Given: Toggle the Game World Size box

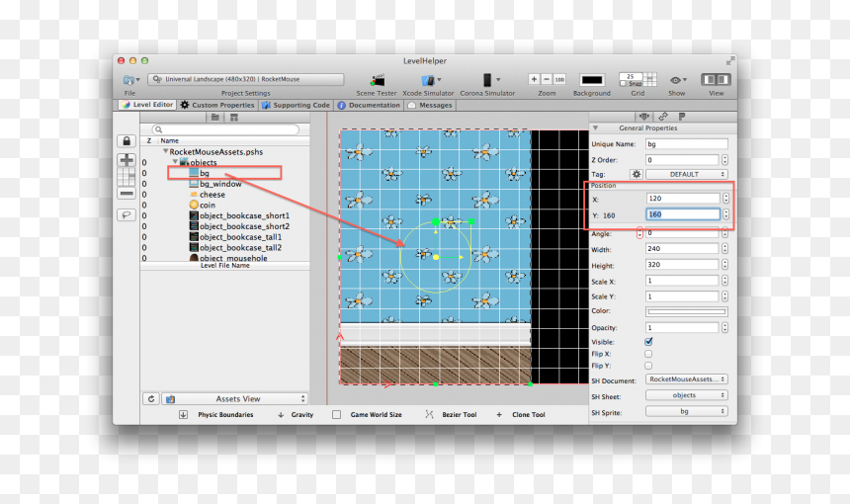Looking at the screenshot, I should tap(337, 415).
